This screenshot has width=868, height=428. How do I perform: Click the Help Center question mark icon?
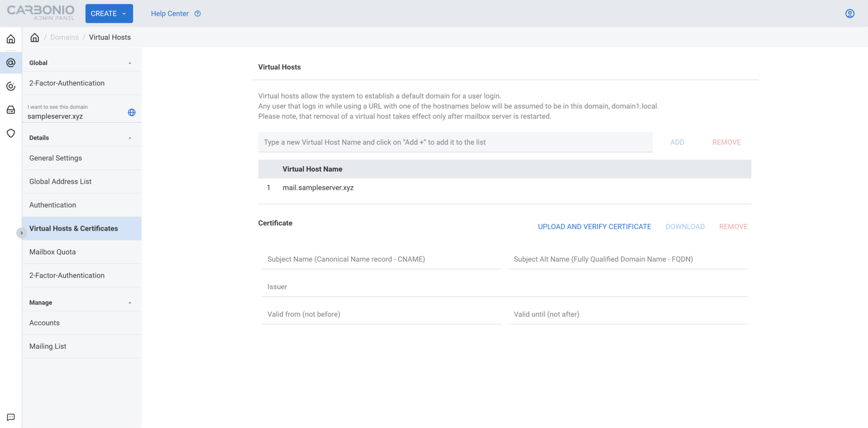(x=197, y=14)
